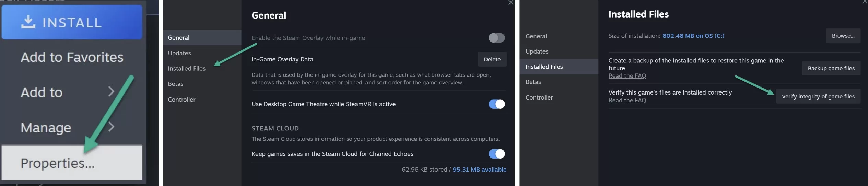Click Backup game files button
868x186 pixels.
[x=831, y=68]
